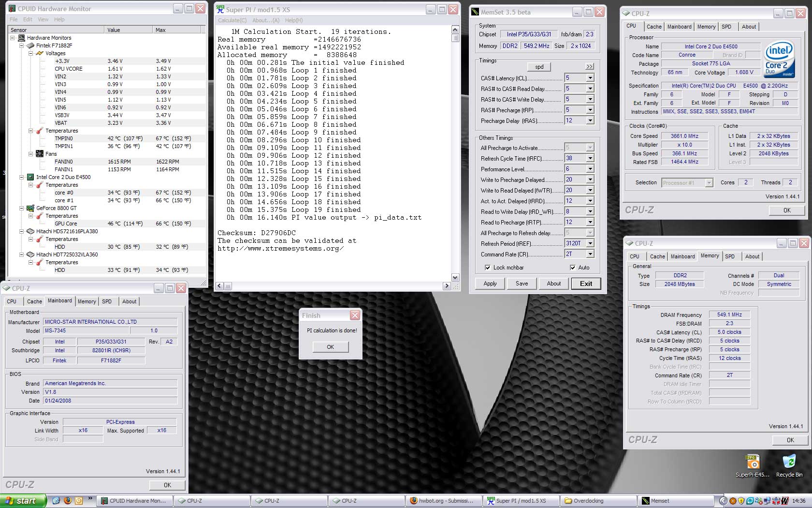Open the Precharge Delay (tRAS) dropdown
The image size is (812, 508).
590,120
